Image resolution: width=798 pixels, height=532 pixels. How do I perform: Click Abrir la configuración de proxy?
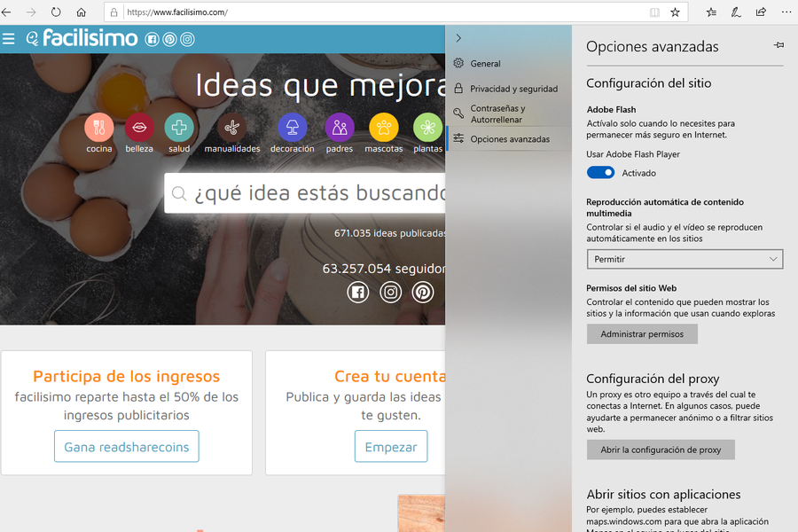pos(661,450)
